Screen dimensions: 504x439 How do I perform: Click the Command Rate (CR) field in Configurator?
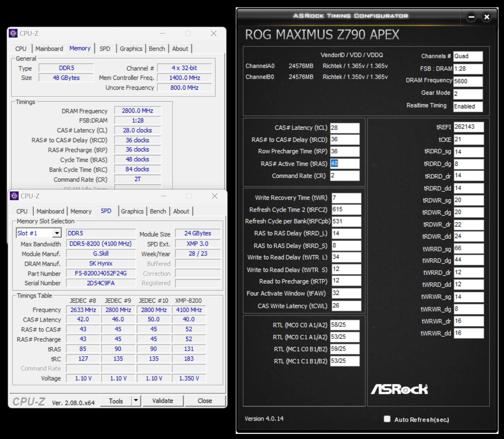[x=345, y=175]
